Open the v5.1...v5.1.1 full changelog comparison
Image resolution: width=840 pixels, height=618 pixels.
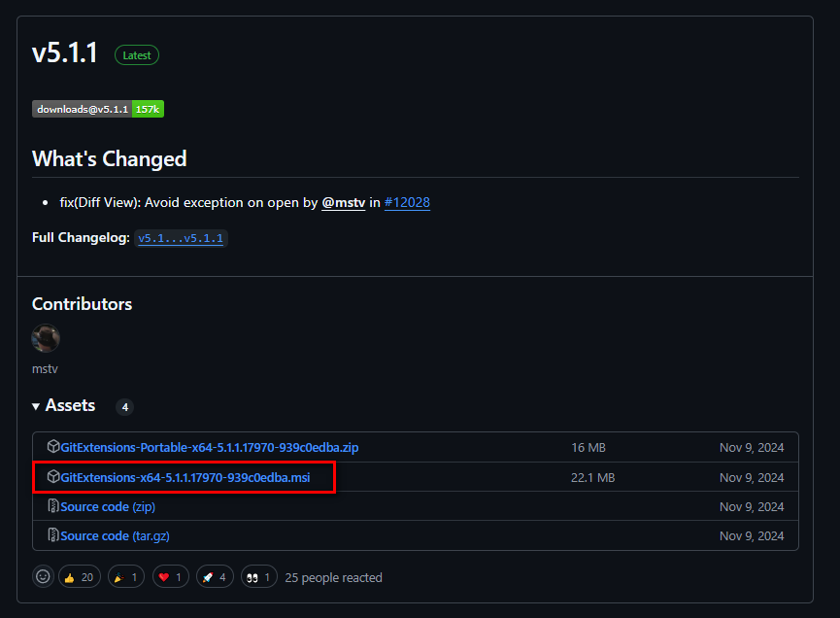coord(182,238)
